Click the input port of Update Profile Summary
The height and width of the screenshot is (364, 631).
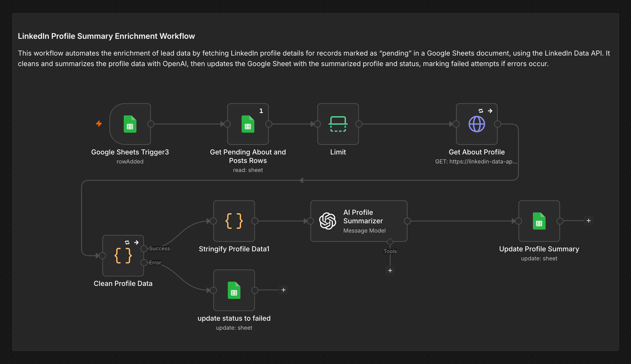coord(518,221)
